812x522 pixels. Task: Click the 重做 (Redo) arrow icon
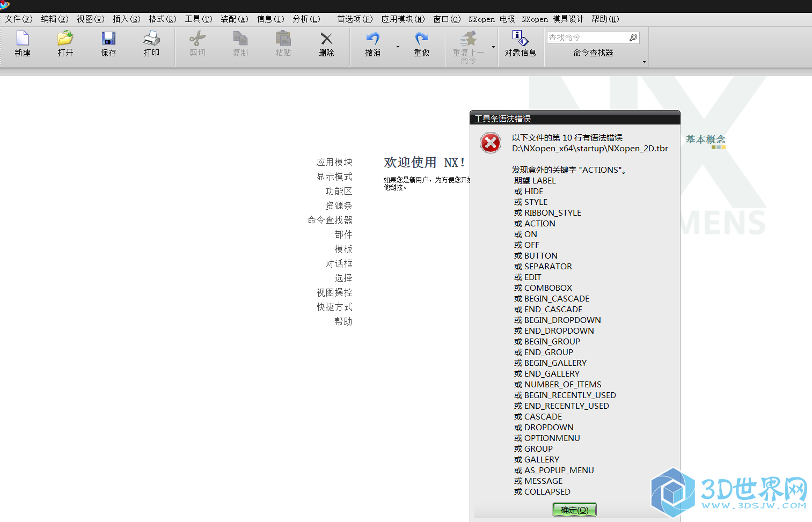[422, 39]
